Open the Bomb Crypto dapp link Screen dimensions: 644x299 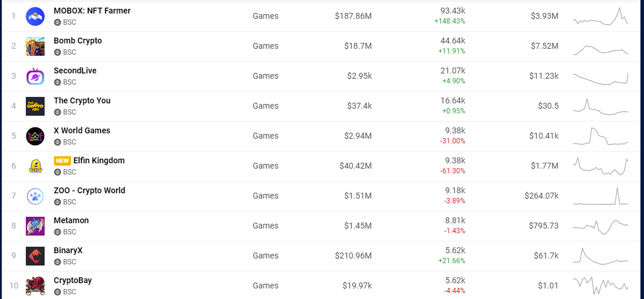[77, 41]
